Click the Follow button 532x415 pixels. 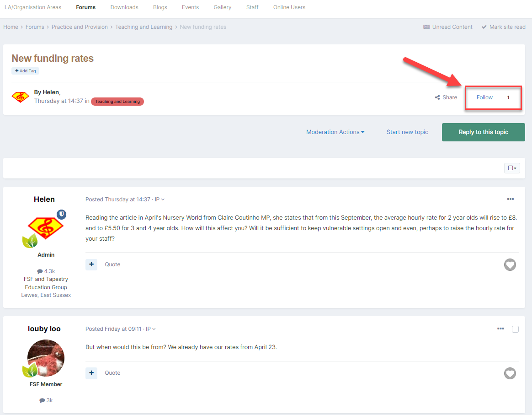(484, 97)
